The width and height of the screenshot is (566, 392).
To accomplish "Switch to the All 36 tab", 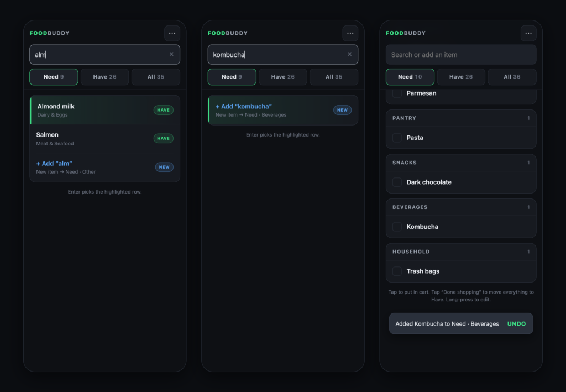I will (x=512, y=77).
